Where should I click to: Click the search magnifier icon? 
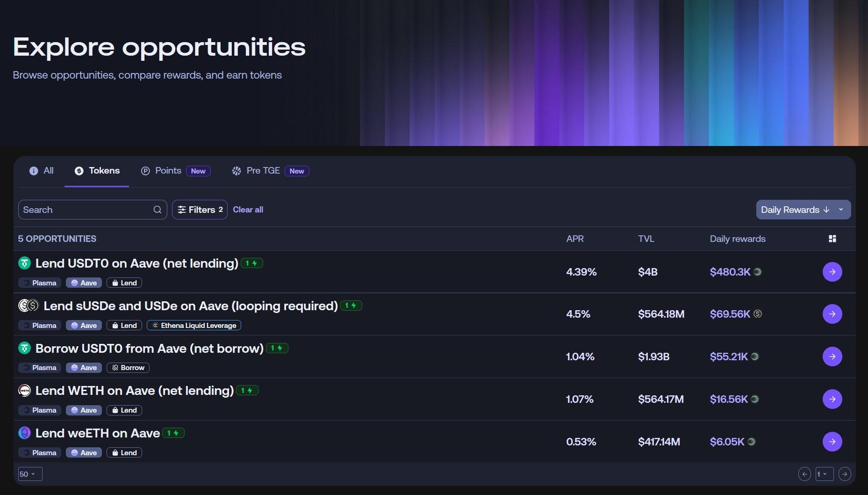pos(157,209)
